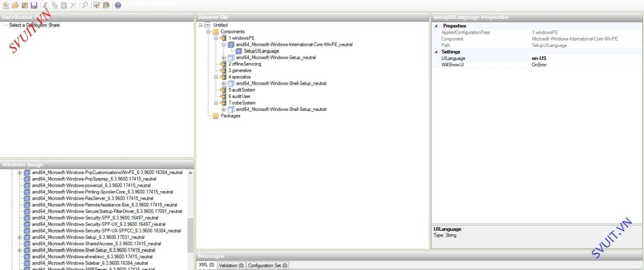Select the SharedAccess_6.3.9600.17415 component

(96, 244)
